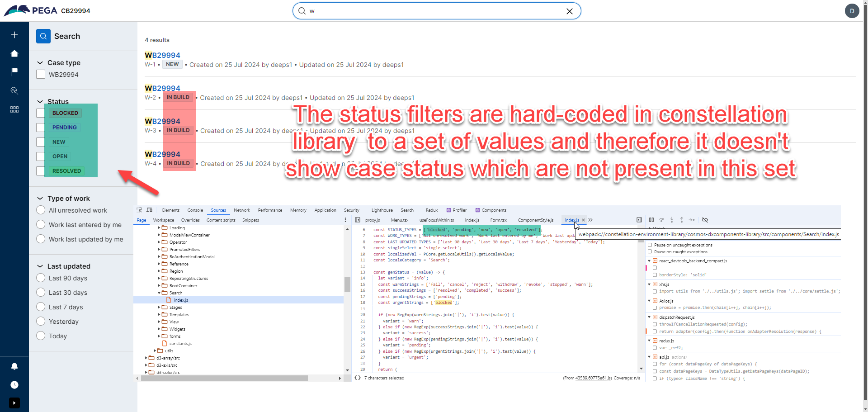
Task: Click the deactivate breakpoints icon in DevTools
Action: (x=705, y=220)
